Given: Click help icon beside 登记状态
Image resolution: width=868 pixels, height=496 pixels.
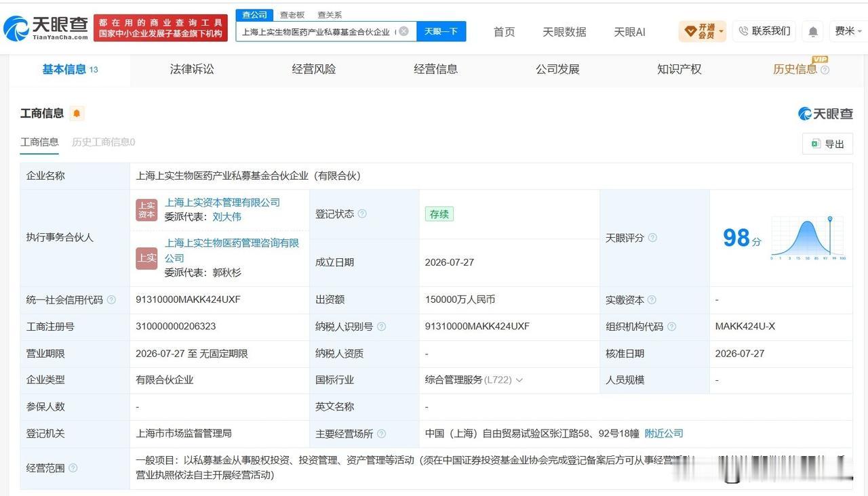Looking at the screenshot, I should [x=362, y=214].
